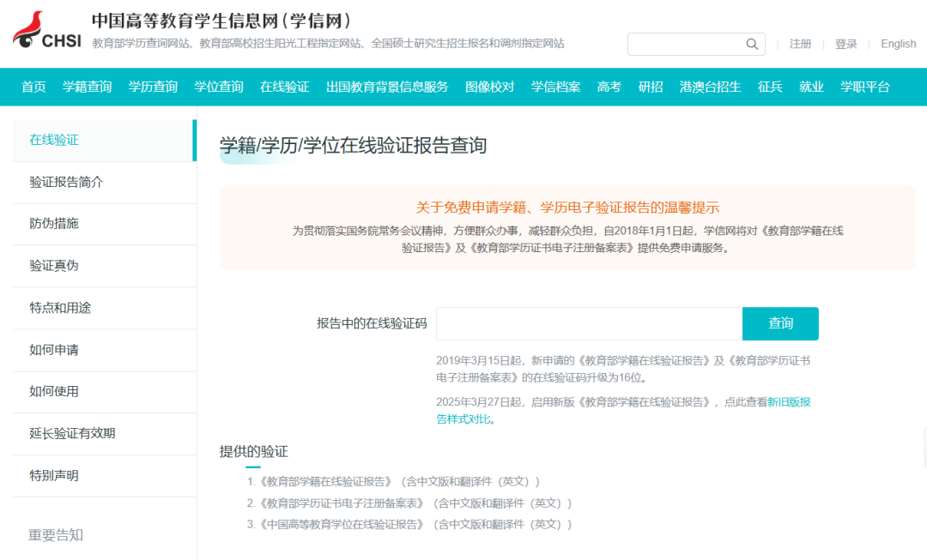The width and height of the screenshot is (927, 560).
Task: Open 图像校对 navigation item
Action: coord(489,87)
